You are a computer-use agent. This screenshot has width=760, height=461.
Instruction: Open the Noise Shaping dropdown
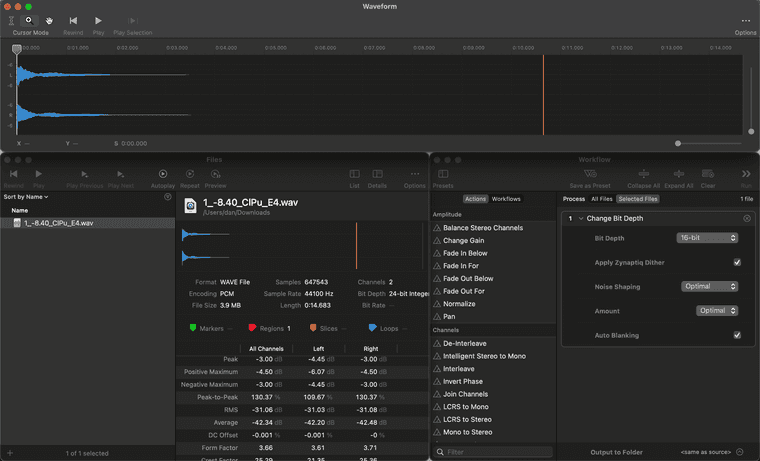coord(710,286)
